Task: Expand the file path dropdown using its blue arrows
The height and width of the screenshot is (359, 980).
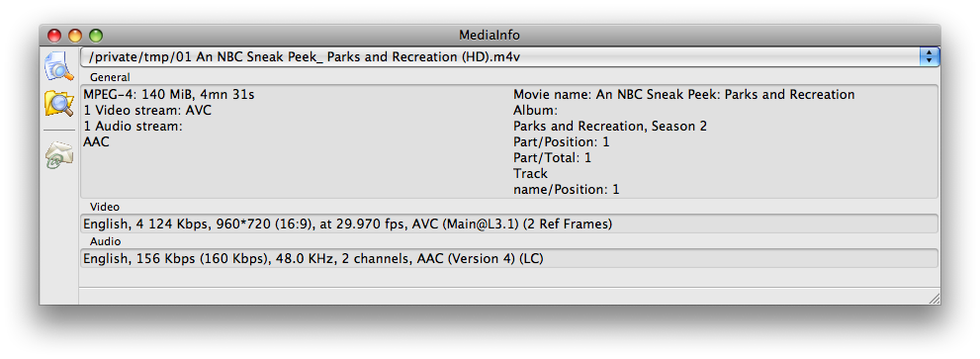Action: click(930, 57)
